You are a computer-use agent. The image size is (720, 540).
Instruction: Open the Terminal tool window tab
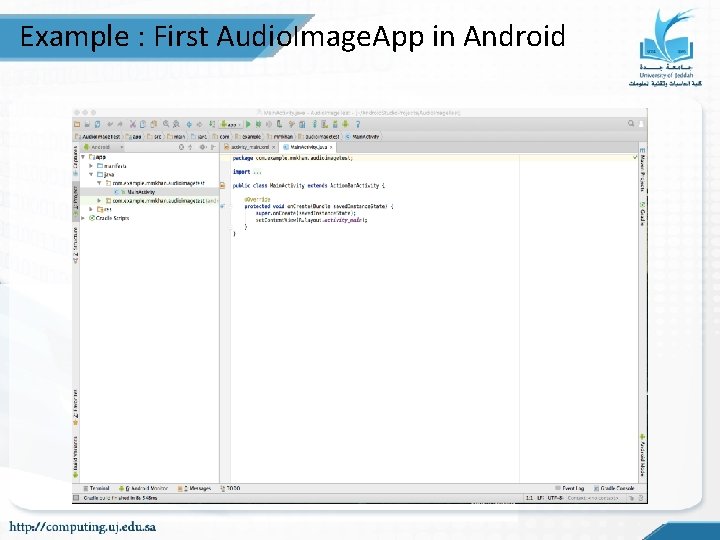click(x=96, y=489)
